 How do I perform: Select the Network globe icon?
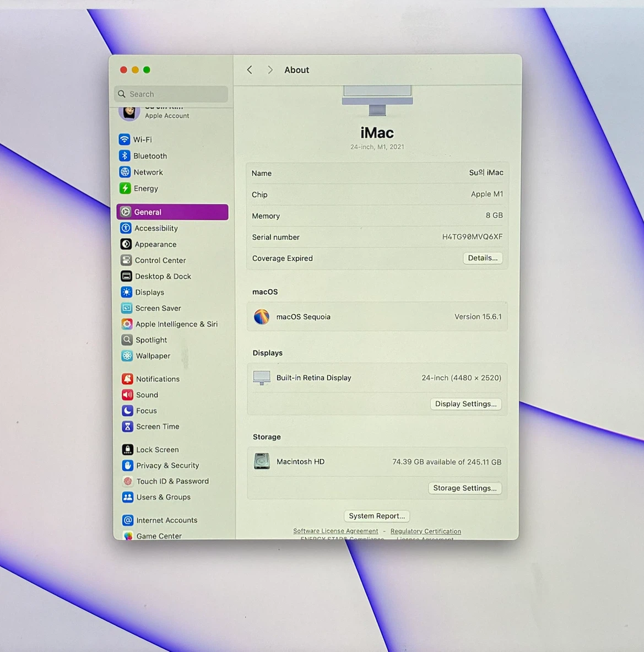(125, 172)
